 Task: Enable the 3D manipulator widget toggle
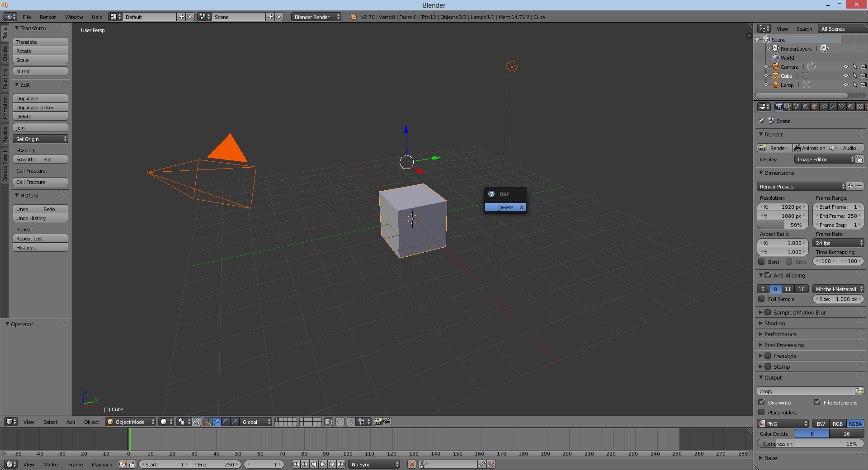[208, 422]
